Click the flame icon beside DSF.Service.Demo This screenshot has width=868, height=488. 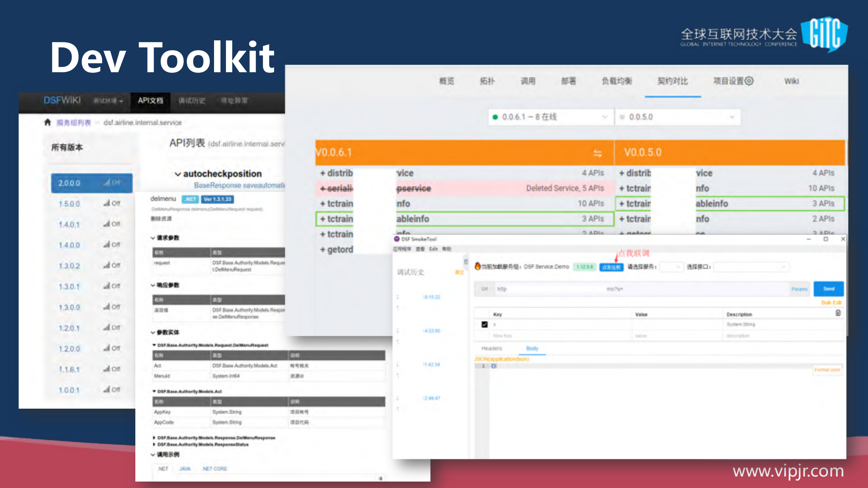[x=478, y=267]
